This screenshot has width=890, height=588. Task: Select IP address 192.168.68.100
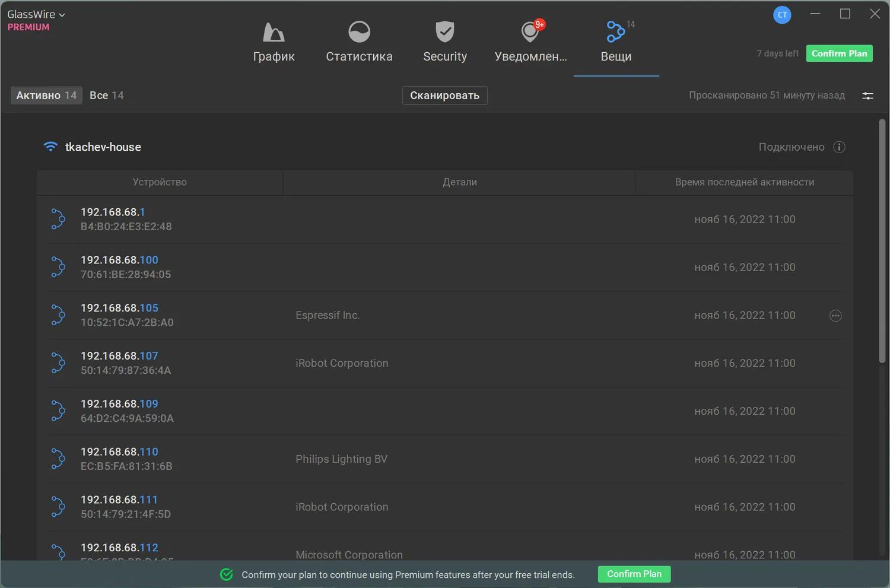click(119, 260)
